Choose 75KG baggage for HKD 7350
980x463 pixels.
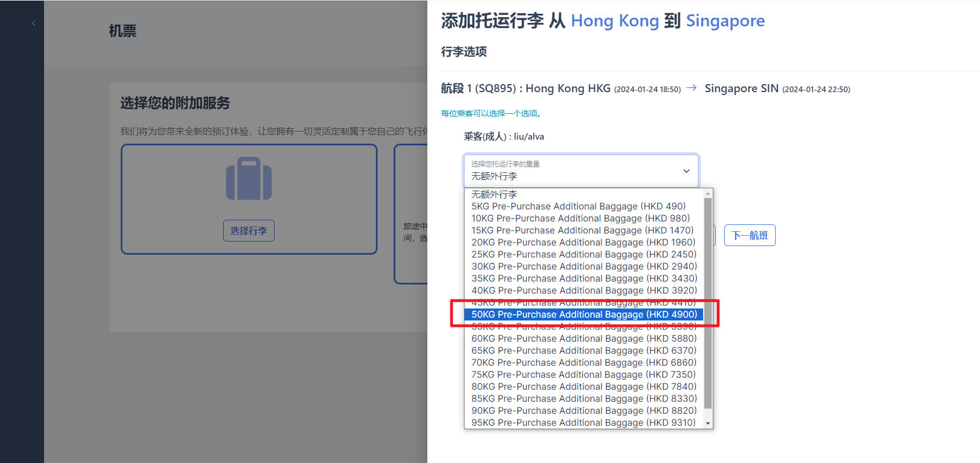coord(583,375)
